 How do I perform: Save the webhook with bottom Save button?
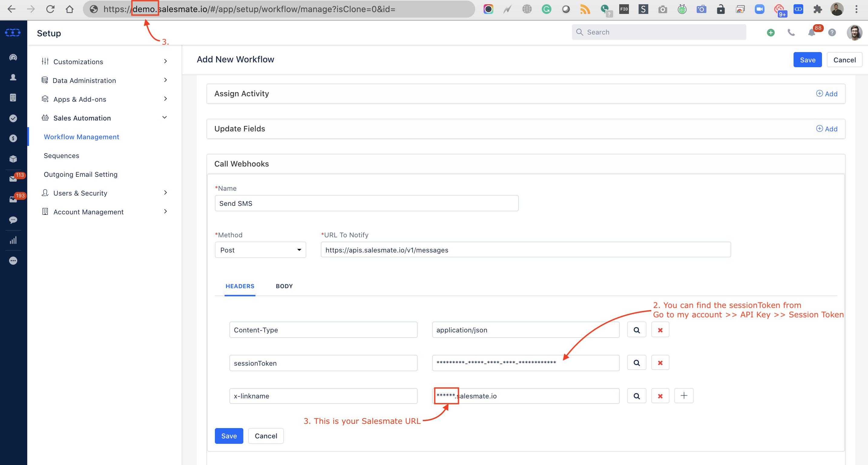point(229,436)
